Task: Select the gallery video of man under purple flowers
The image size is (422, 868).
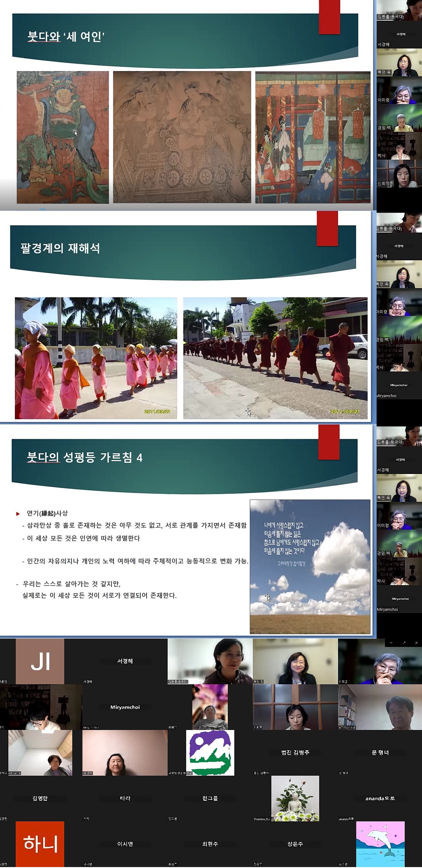Action: (210, 707)
